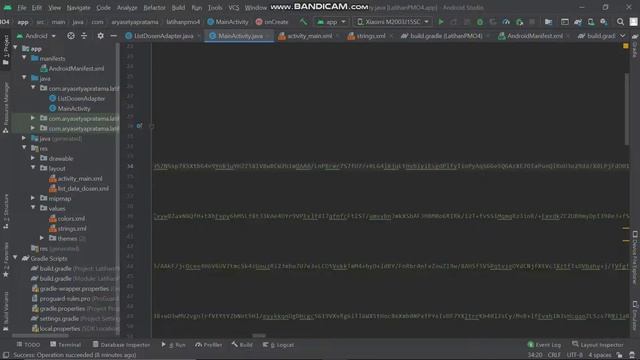Open the Xiaomi device selector dropdown
This screenshot has width=640, height=360.
(x=392, y=22)
